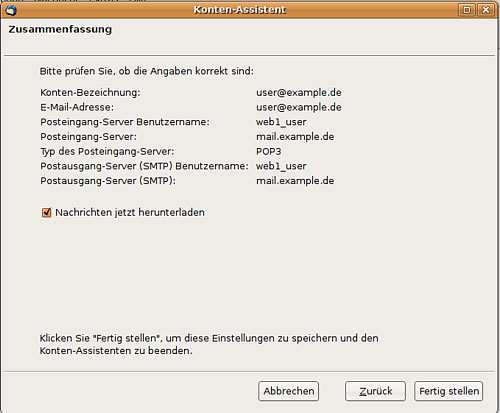Click Posteingang-Server Benutzername value web1_user
The image size is (500, 413).
point(281,122)
